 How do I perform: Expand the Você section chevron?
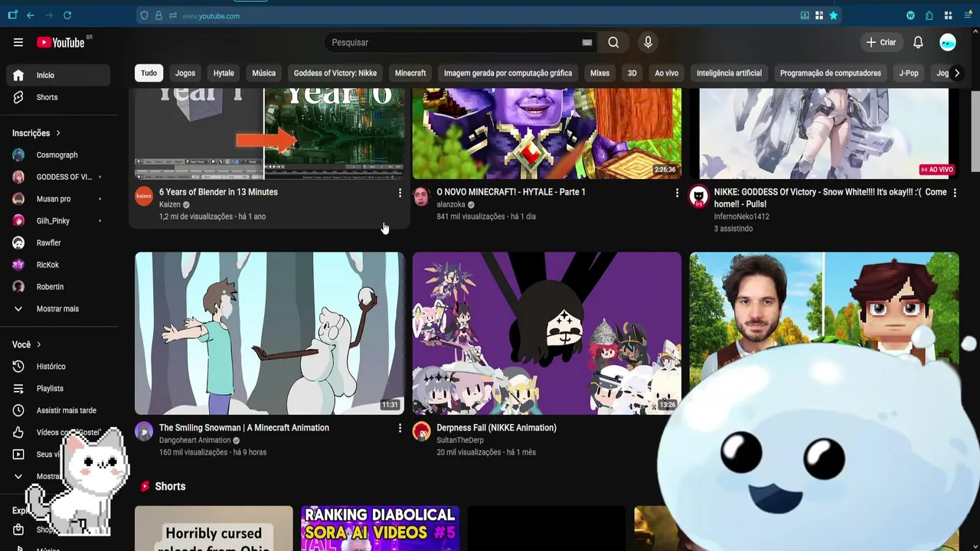click(x=38, y=344)
